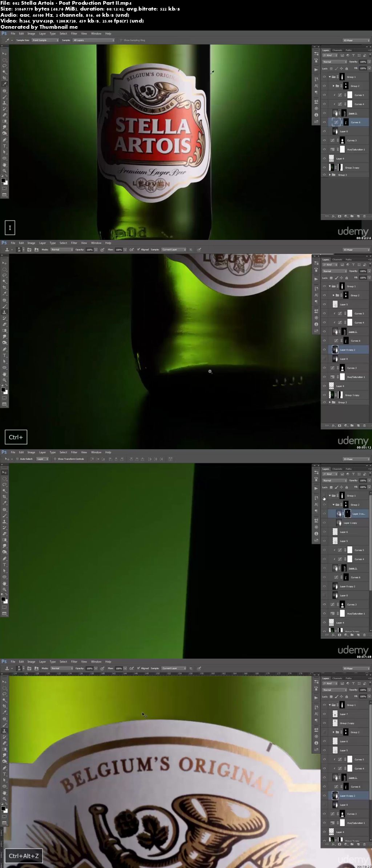This screenshot has width=372, height=868.
Task: Click the Quick Mask icon in the fourth frame
Action: click(5, 816)
